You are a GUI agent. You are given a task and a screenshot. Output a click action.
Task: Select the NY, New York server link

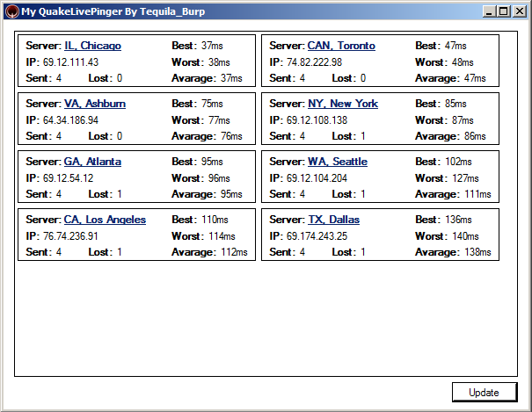point(342,104)
